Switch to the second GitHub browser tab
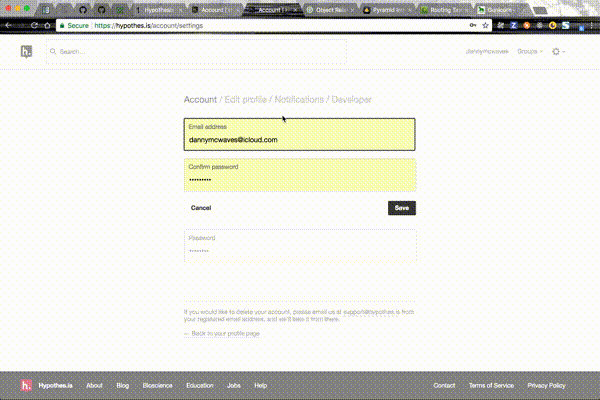The image size is (600, 400). 101,10
